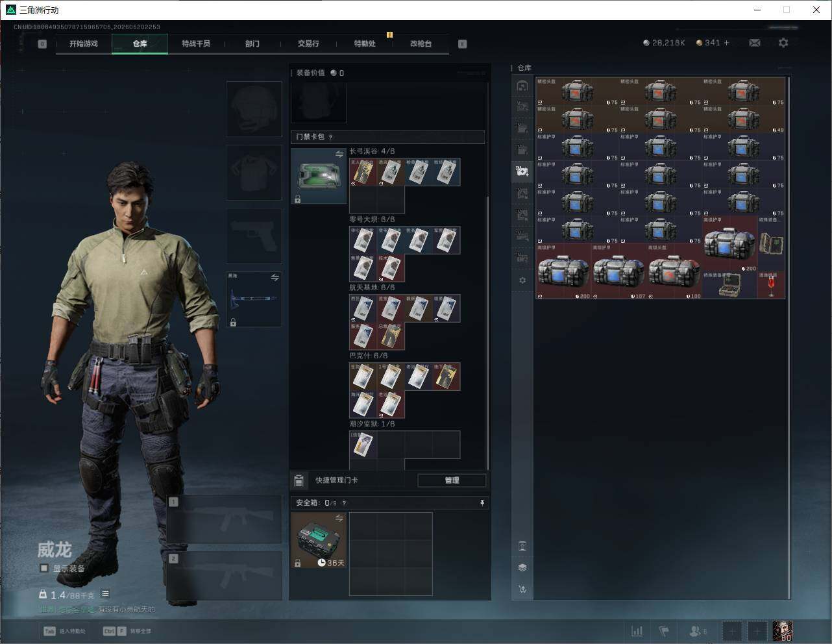Click the swap icon on the keycard bag

pyautogui.click(x=339, y=154)
